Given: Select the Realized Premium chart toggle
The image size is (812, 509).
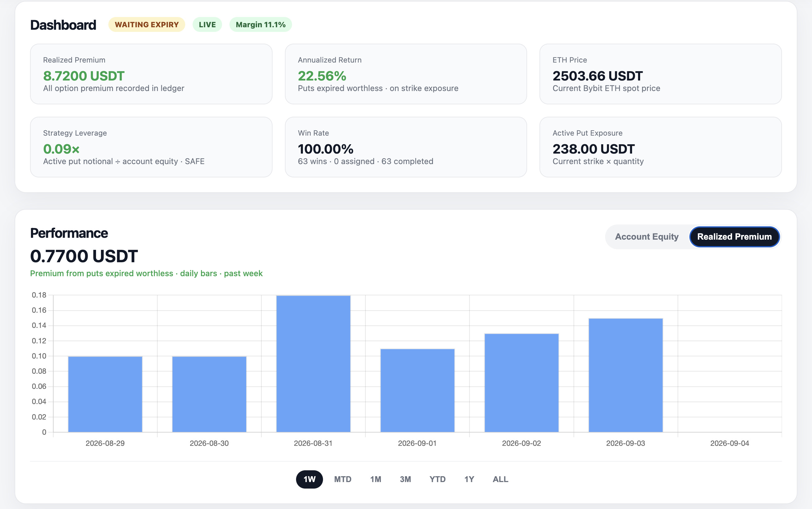Looking at the screenshot, I should tap(734, 237).
